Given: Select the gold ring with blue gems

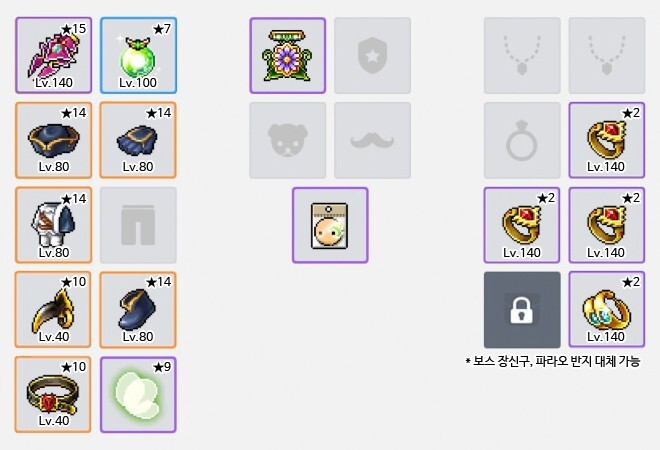Looking at the screenshot, I should [607, 309].
